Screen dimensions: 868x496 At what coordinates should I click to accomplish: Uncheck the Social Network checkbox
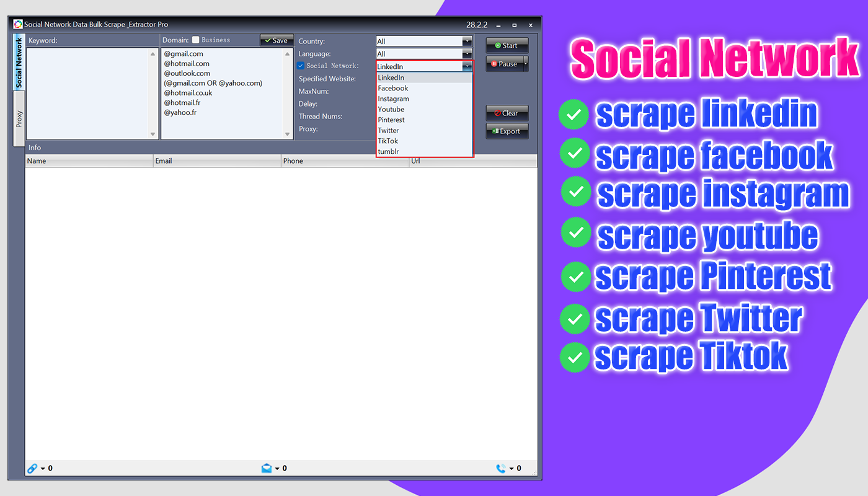pos(300,65)
